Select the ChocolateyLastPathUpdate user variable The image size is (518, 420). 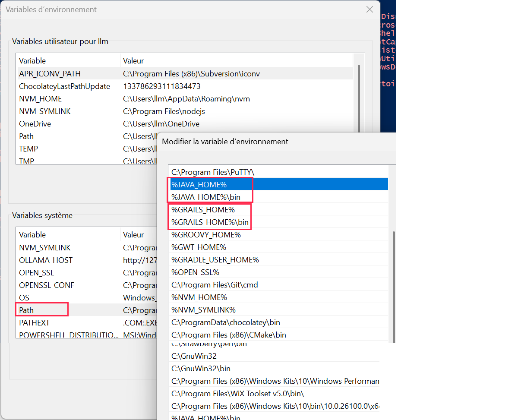pos(64,86)
